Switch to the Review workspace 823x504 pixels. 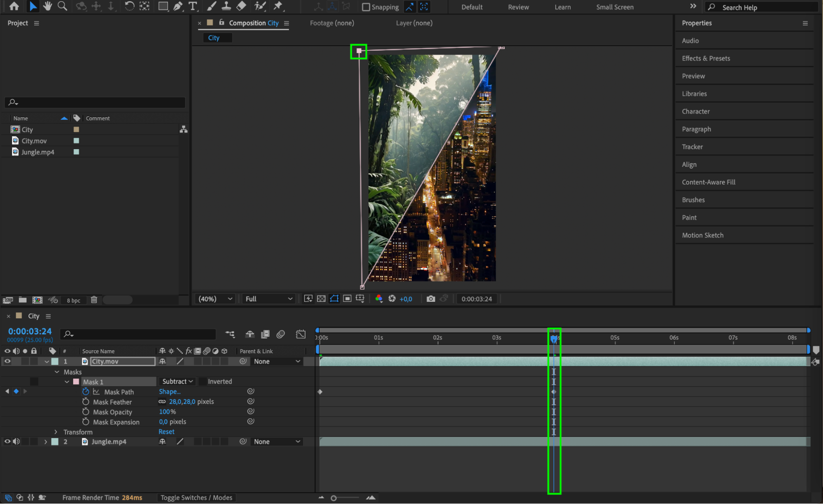tap(518, 7)
